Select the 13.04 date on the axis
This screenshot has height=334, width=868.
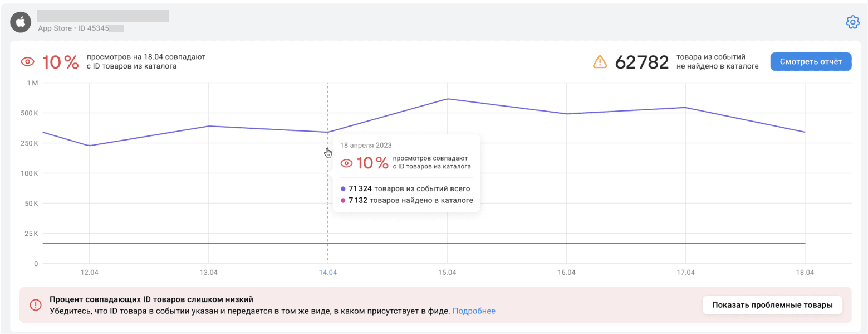tap(208, 273)
